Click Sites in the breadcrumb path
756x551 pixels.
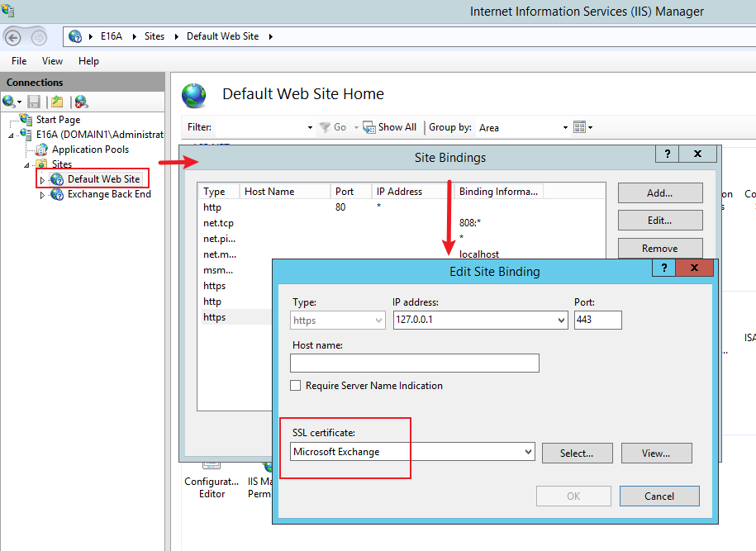(x=155, y=36)
